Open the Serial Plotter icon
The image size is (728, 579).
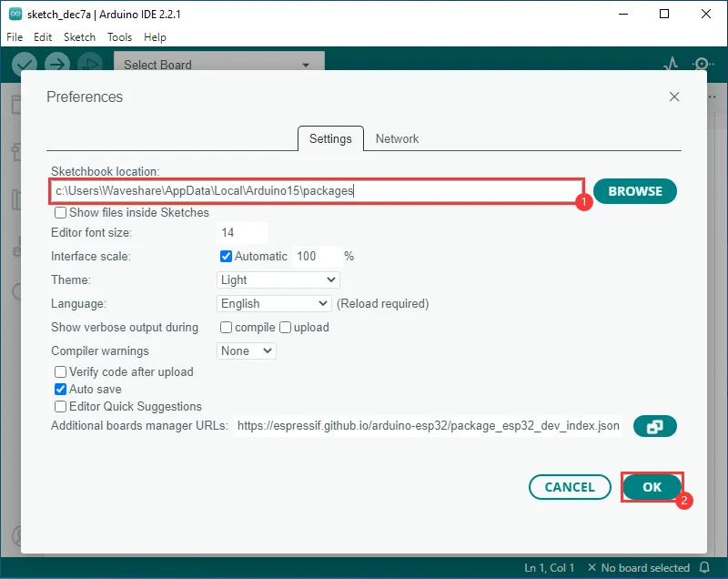(x=671, y=64)
